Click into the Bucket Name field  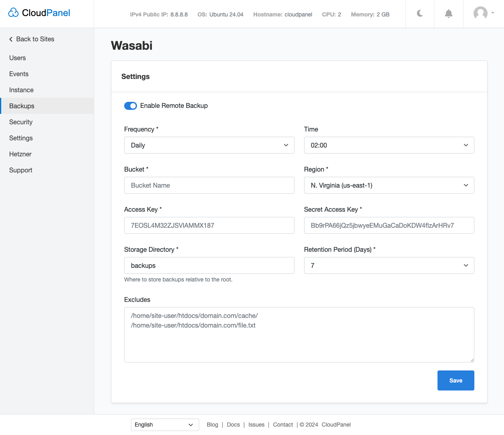tap(209, 185)
